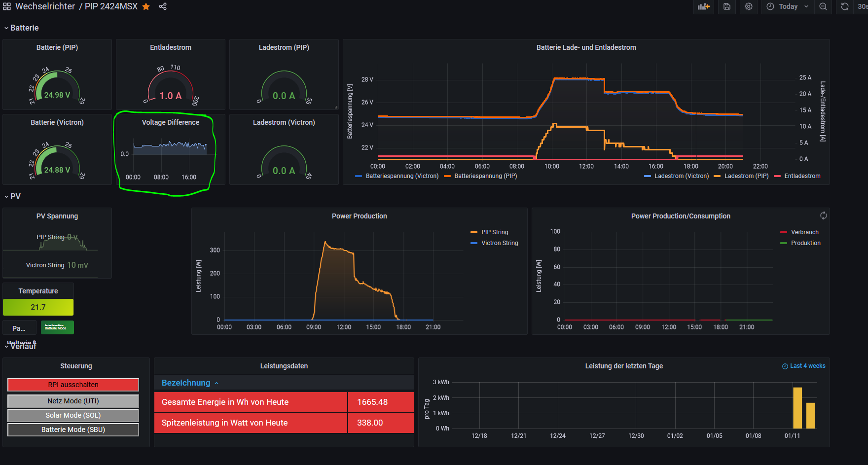
Task: Open the Today time range picker
Action: point(788,6)
